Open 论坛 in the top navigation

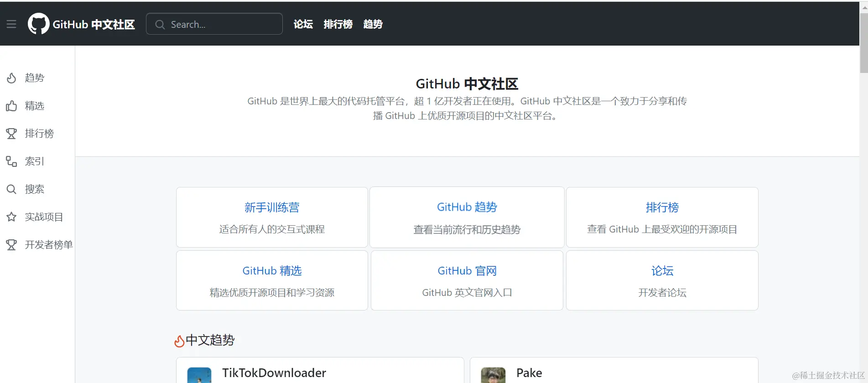tap(303, 24)
